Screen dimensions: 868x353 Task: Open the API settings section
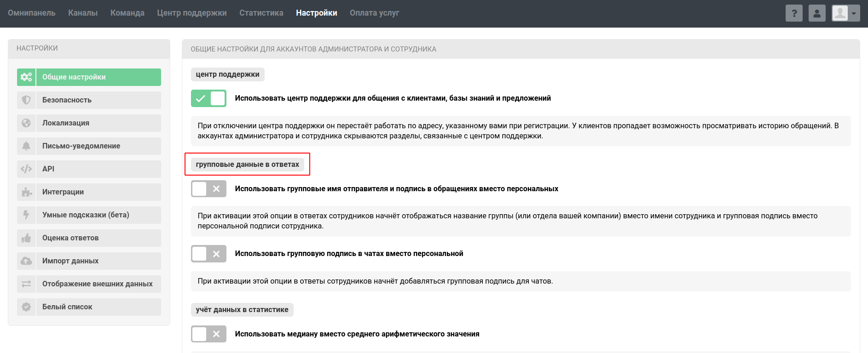[x=89, y=169]
